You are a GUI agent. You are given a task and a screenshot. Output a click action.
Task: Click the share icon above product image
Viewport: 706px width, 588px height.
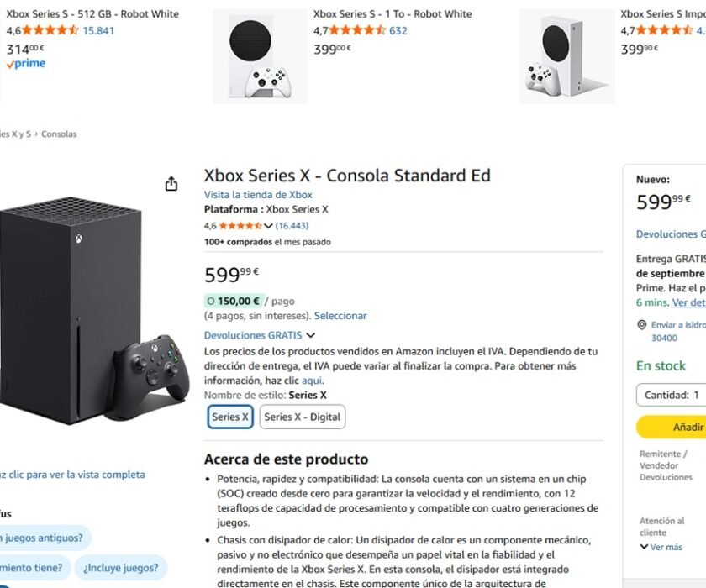click(x=171, y=184)
